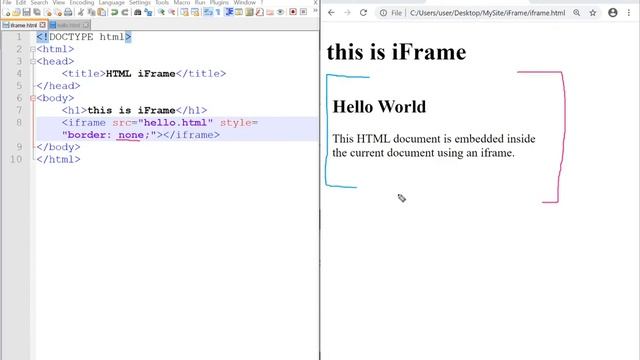Close the iframe.html tab
Screen dimensions: 640x360
42,25
